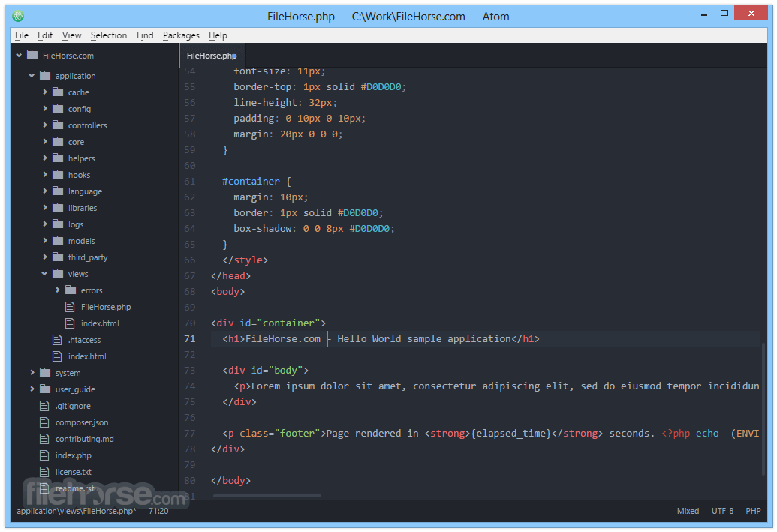Click the UTF-8 encoding selector
This screenshot has height=532, width=777.
722,511
